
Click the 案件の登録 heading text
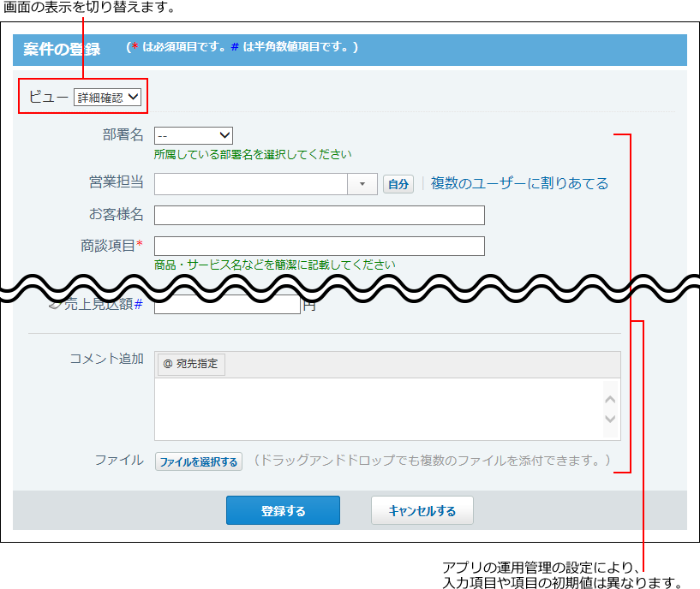coord(62,49)
